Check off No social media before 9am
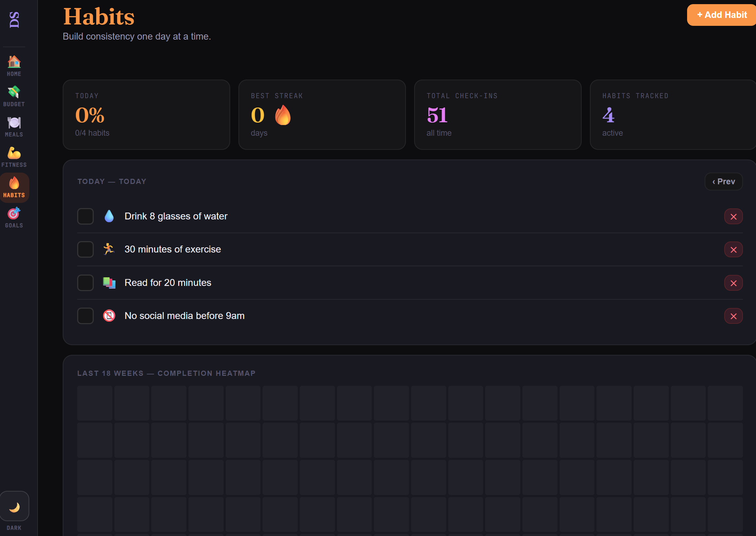Screen dimensions: 756x536 (85, 316)
